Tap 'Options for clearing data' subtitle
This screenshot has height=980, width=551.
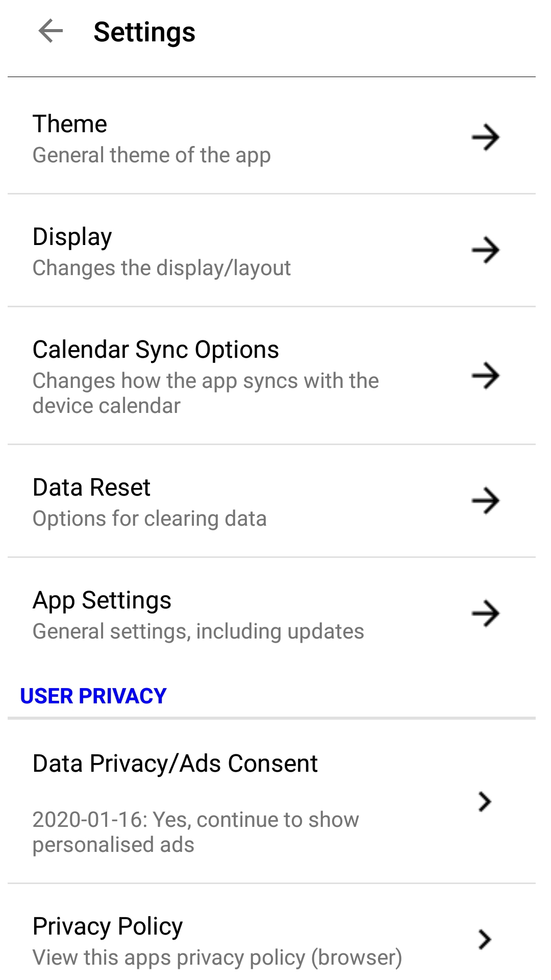[149, 519]
